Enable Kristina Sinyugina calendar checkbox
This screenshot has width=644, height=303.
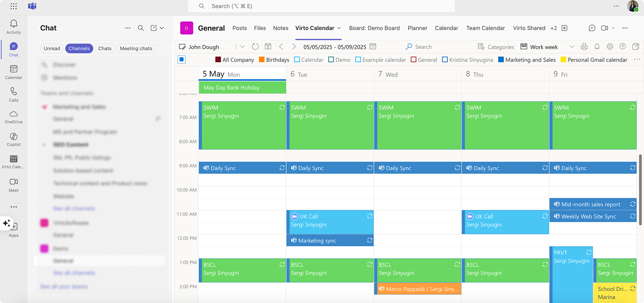tap(445, 60)
